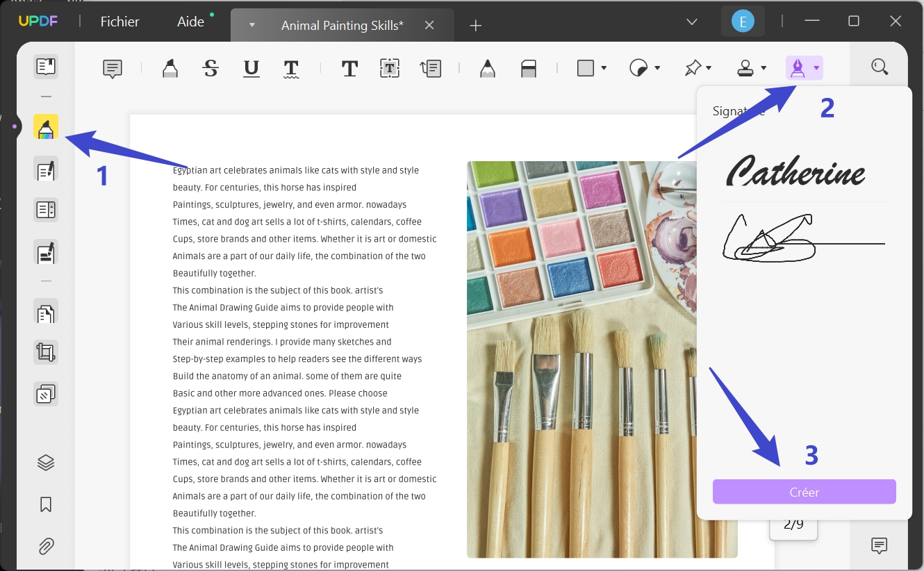The image size is (924, 571).
Task: Switch to the Animal Painting Skills tab
Action: point(342,25)
